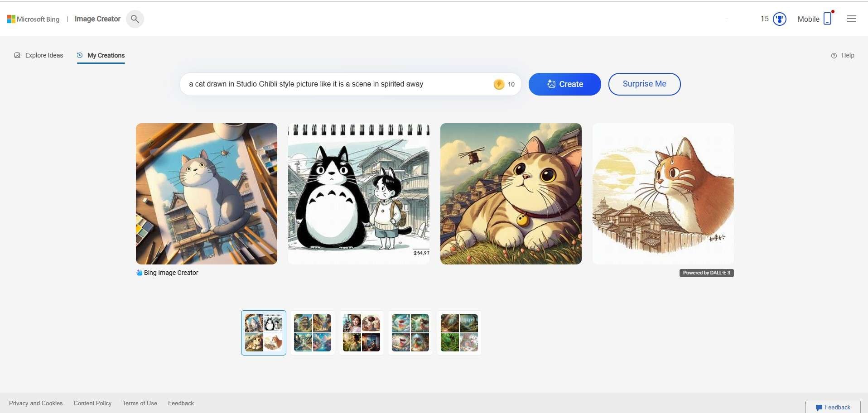Select the first cat creations history set
Screen dimensions: 868x413
(x=264, y=333)
